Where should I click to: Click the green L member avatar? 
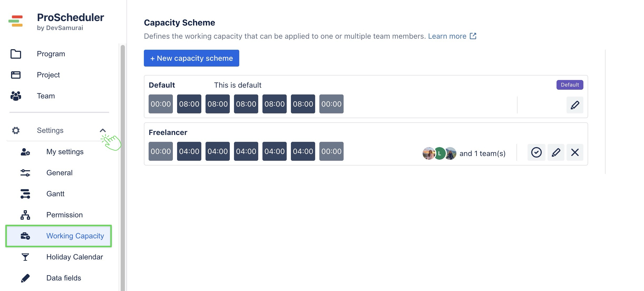[440, 153]
